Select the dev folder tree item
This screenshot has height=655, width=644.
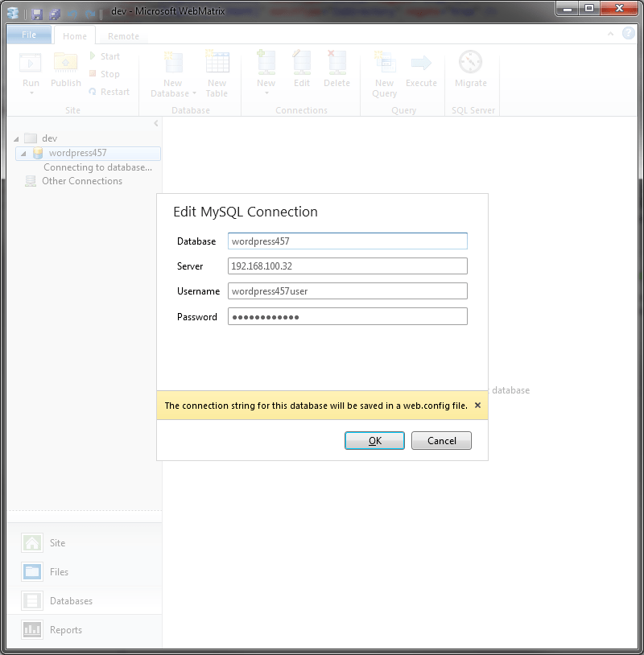[49, 138]
